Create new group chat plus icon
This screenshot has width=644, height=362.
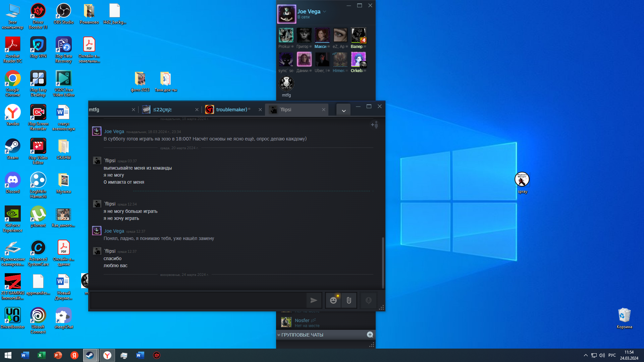pos(370,335)
